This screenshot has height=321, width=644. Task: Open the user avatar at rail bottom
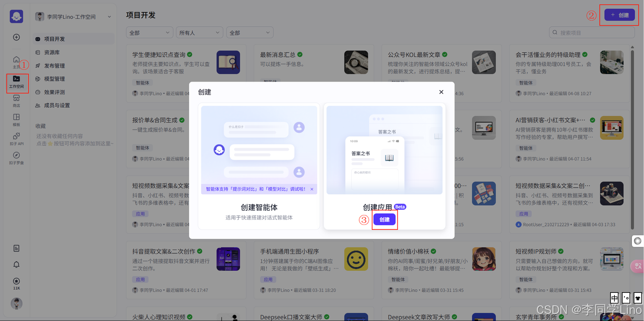point(17,303)
